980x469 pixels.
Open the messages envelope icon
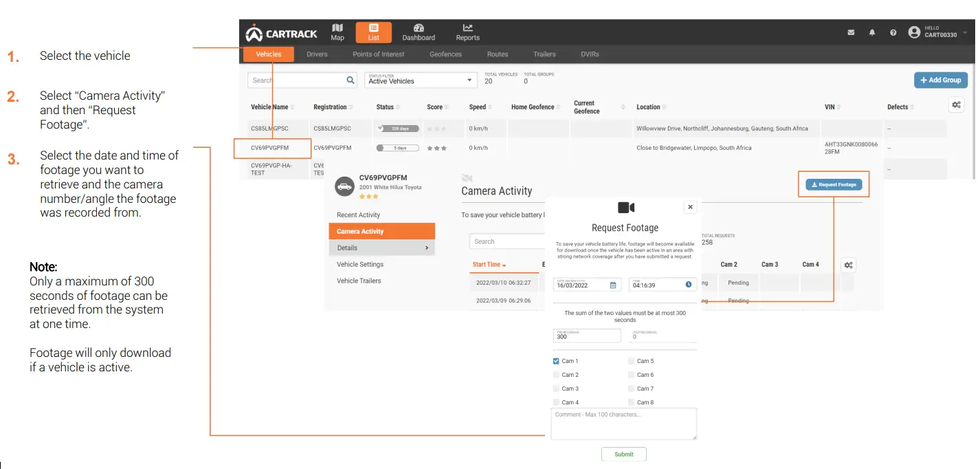(851, 32)
